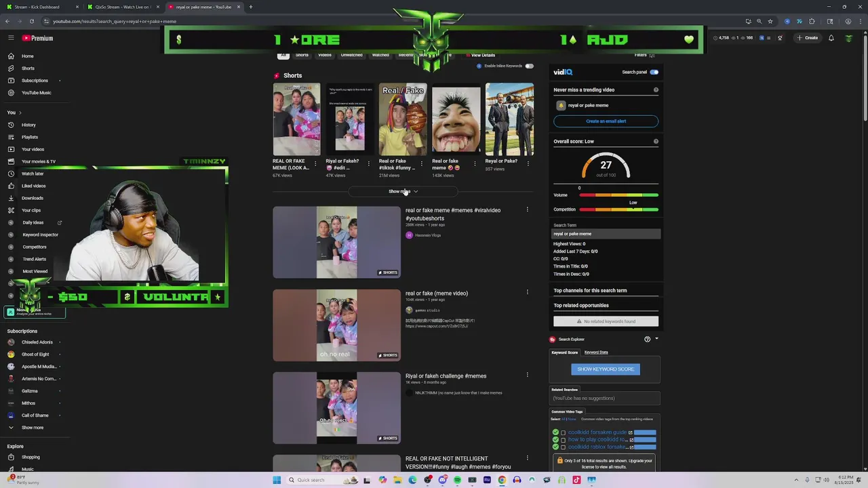
Task: Click the Competition score bar
Action: [x=618, y=209]
